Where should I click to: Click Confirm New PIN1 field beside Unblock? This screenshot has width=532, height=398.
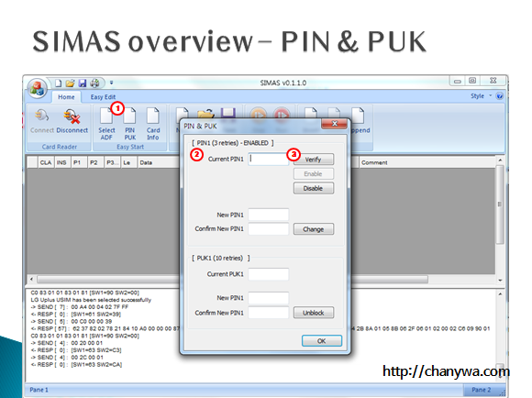point(269,313)
